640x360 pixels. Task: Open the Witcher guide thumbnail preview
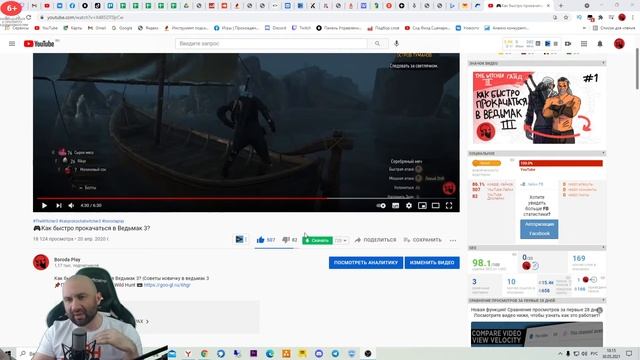tap(537, 108)
